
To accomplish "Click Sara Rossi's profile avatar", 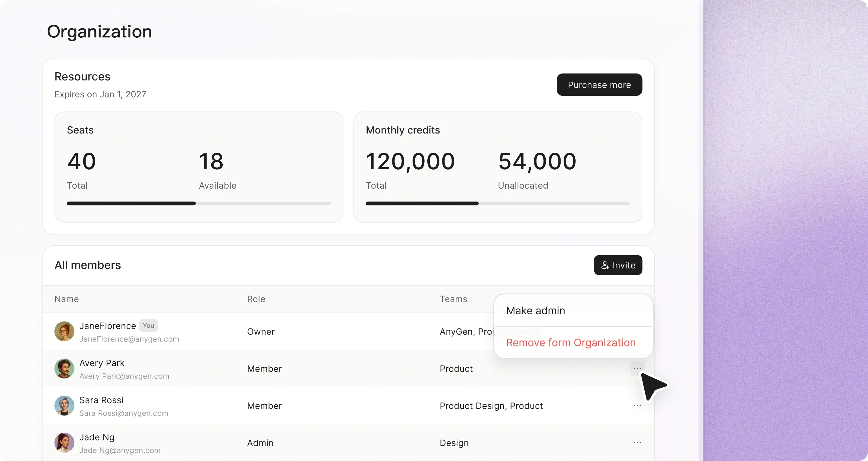I will pyautogui.click(x=64, y=405).
